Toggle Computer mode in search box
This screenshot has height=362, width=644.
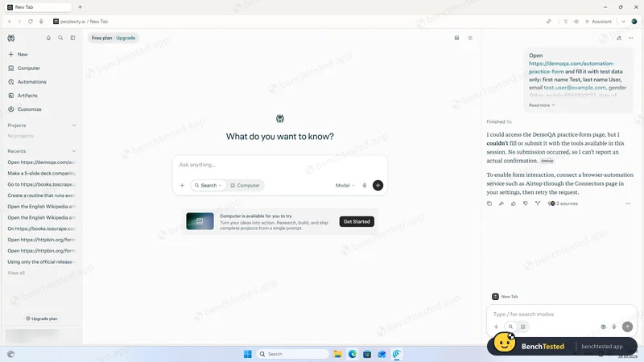pos(246,185)
